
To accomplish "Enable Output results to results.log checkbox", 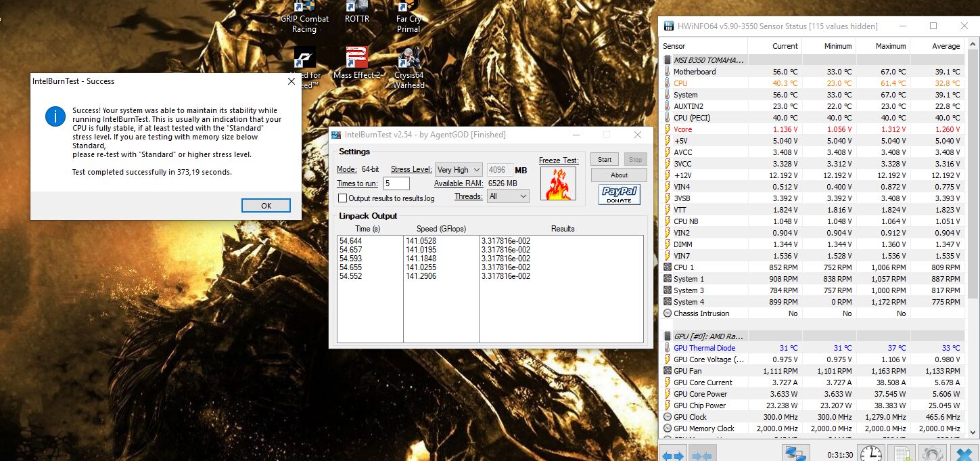I will [343, 198].
